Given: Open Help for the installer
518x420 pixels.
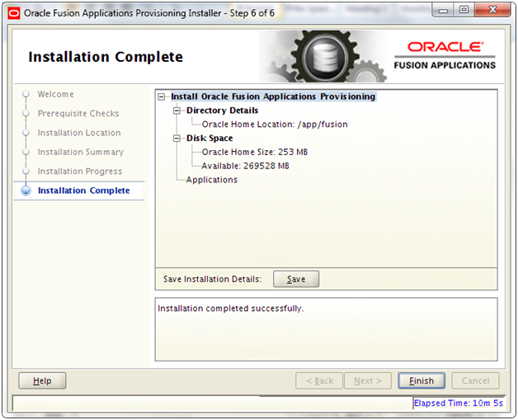Looking at the screenshot, I should point(42,381).
